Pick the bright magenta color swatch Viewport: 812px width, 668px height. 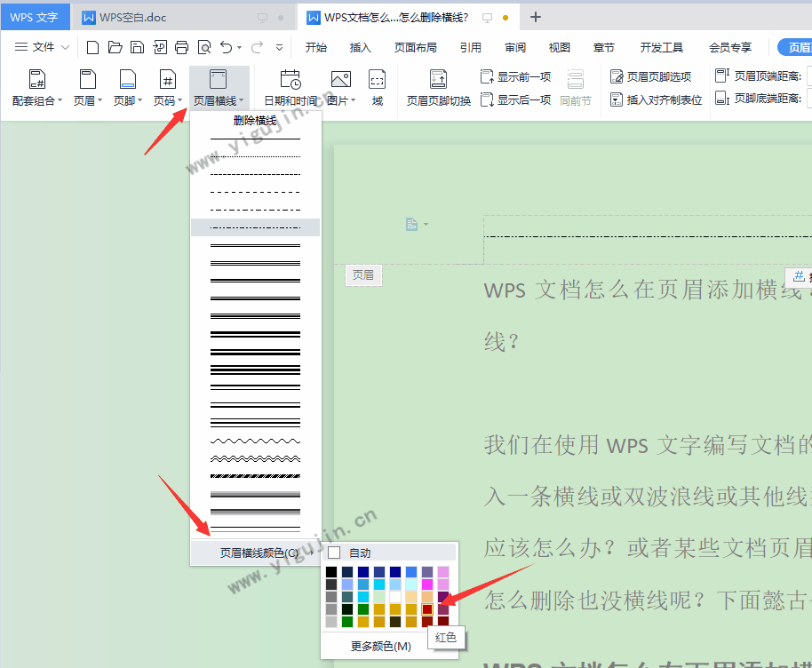point(427,584)
